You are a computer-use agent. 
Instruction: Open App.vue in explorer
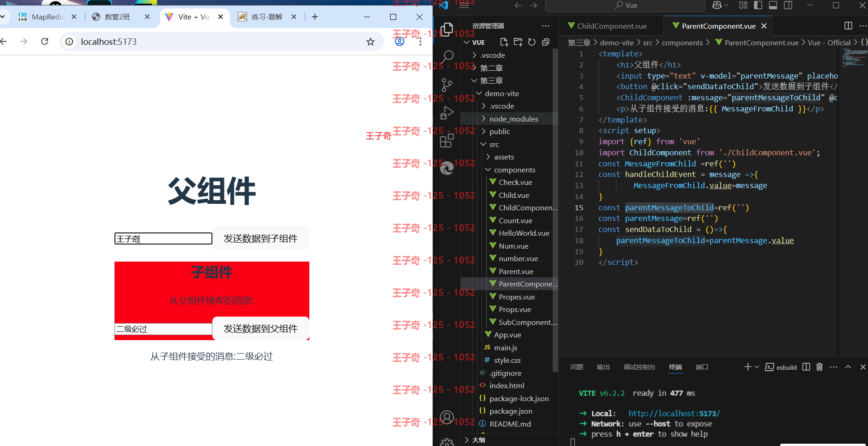(x=508, y=335)
